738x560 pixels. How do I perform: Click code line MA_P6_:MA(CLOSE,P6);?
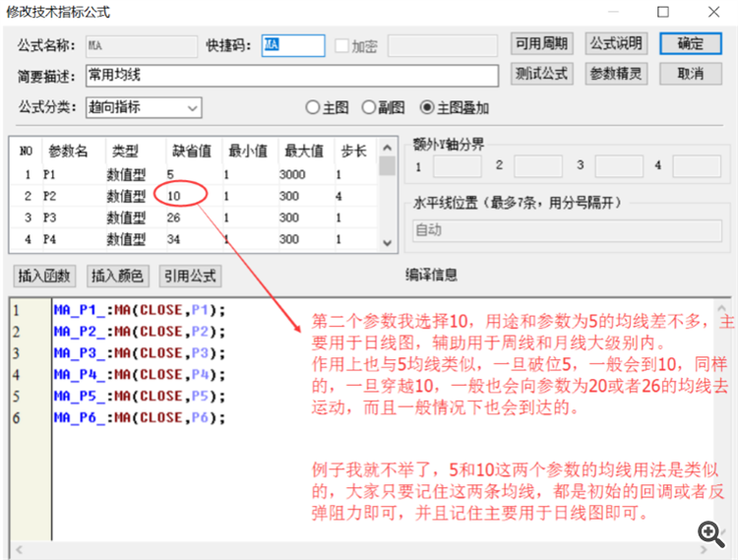[140, 418]
